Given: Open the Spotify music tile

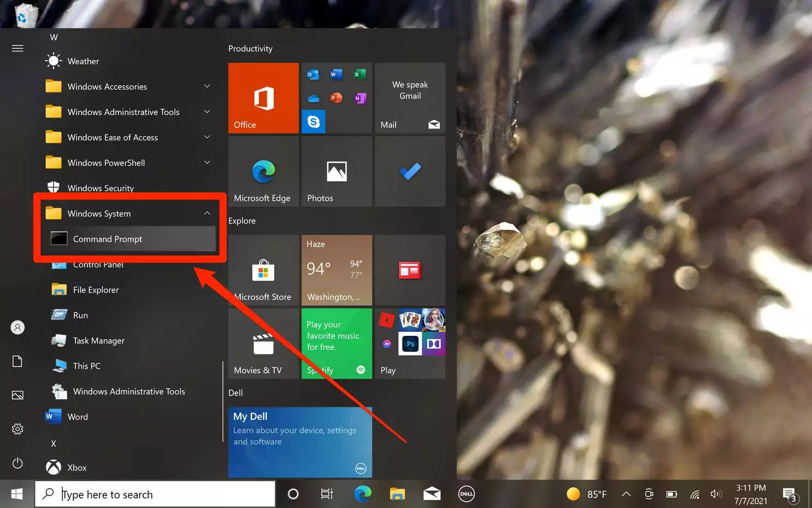Looking at the screenshot, I should tap(336, 343).
